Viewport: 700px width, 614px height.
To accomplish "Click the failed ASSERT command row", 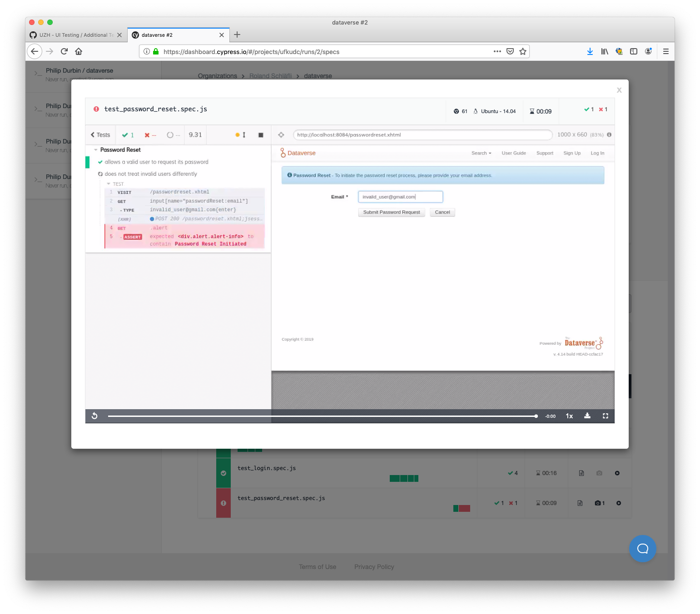I will (184, 240).
